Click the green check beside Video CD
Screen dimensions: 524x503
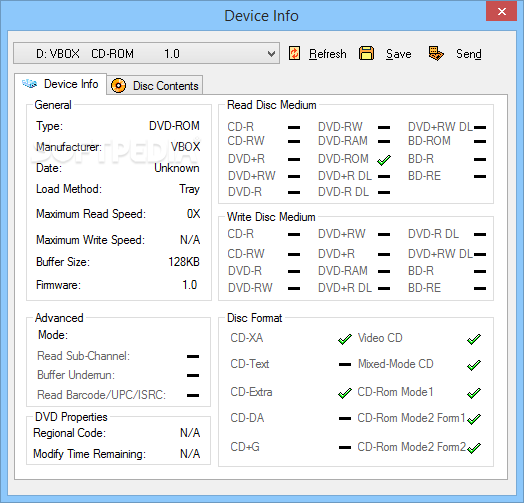tap(474, 339)
